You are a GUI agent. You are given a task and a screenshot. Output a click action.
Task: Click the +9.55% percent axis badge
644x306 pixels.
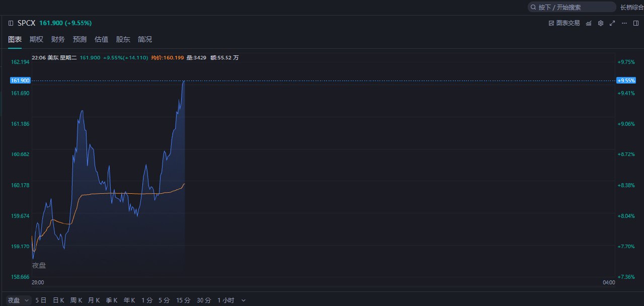click(626, 80)
